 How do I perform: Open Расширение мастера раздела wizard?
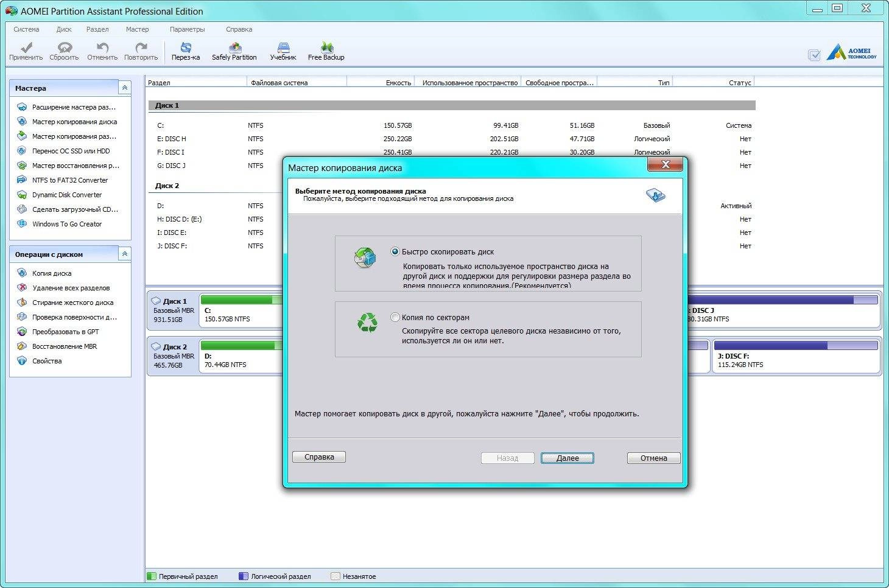coord(74,107)
